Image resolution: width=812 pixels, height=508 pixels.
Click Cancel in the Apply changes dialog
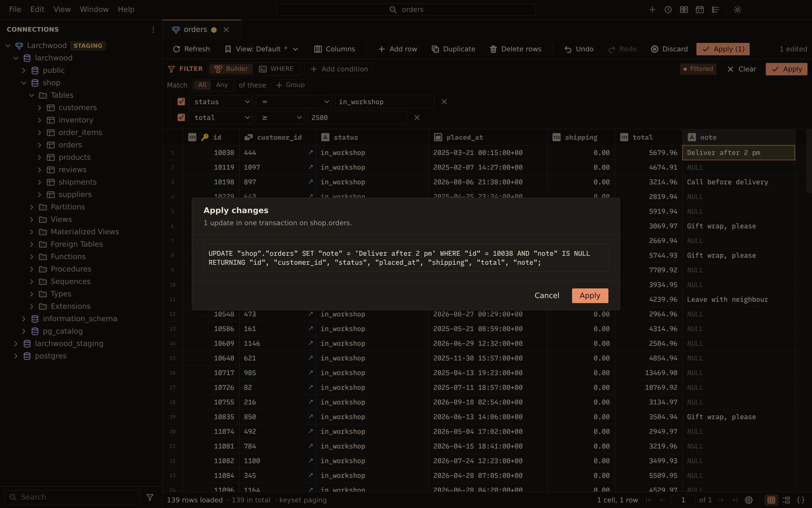pyautogui.click(x=547, y=295)
